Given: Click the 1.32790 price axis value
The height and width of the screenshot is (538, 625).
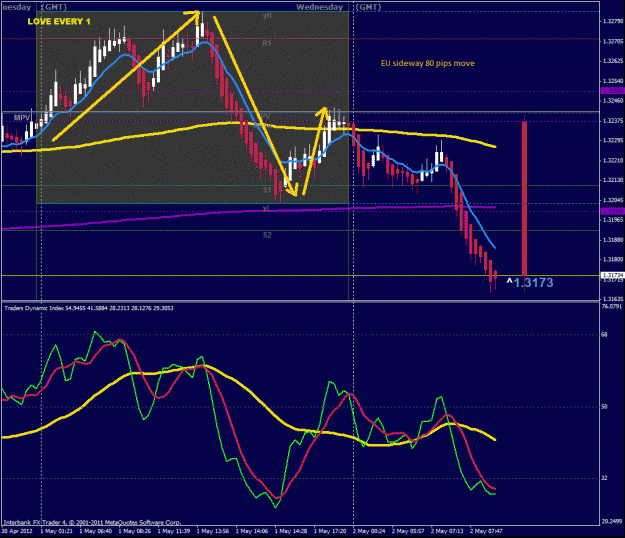Looking at the screenshot, I should coord(613,21).
